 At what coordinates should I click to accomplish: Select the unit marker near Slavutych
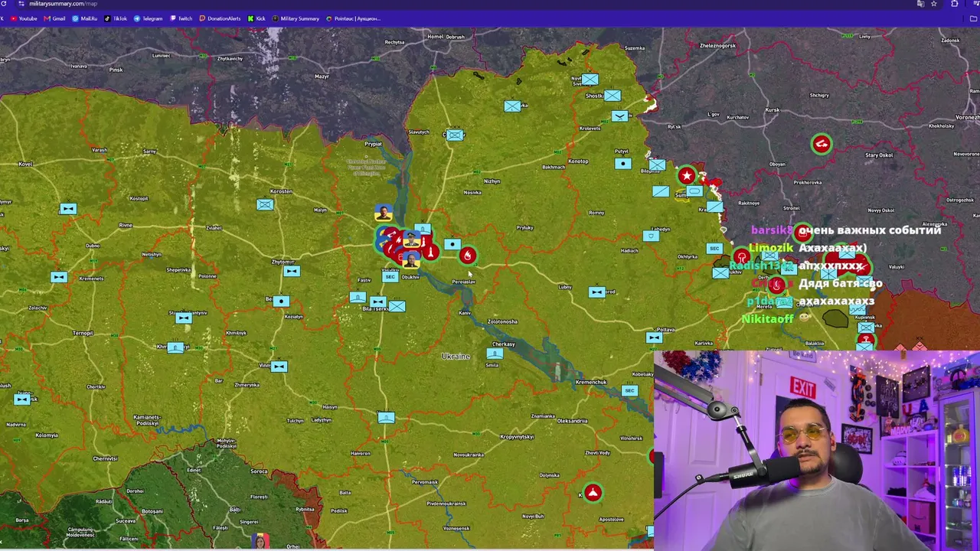tap(455, 135)
